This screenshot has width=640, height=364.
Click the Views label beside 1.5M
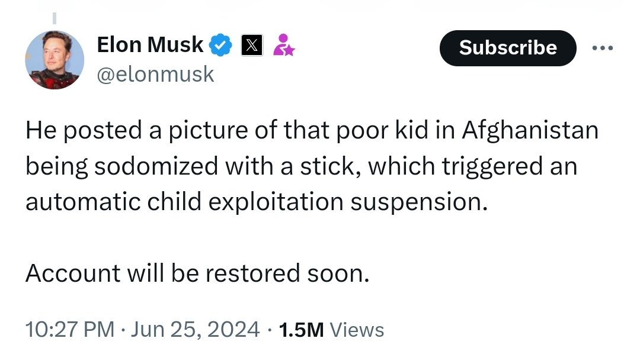tap(356, 330)
